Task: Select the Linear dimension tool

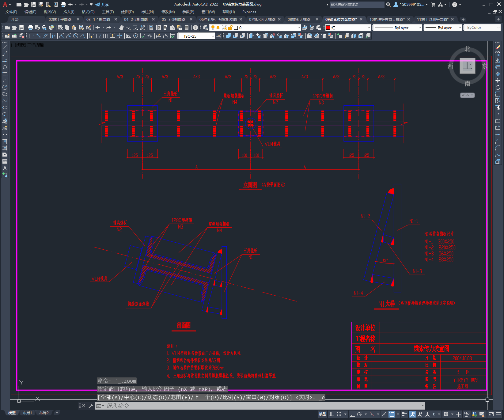Action: click(32, 36)
